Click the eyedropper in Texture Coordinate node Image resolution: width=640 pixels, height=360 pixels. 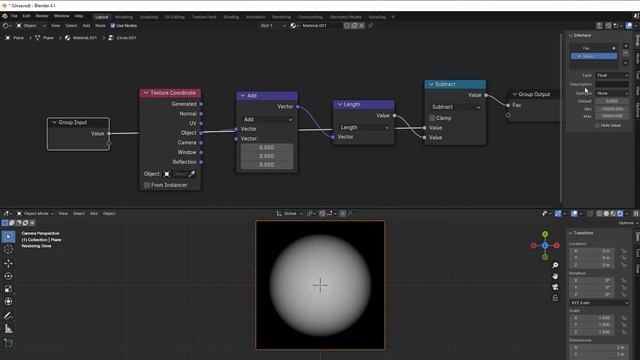tap(192, 174)
